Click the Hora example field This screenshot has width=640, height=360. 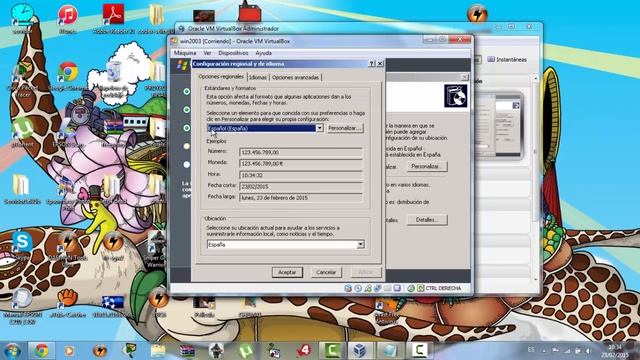point(301,175)
